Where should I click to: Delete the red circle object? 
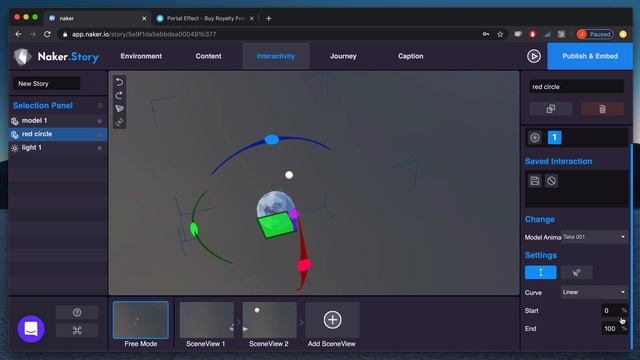click(x=602, y=109)
